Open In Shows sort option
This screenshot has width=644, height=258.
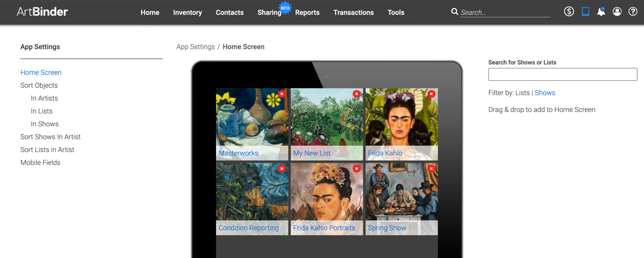pos(45,124)
